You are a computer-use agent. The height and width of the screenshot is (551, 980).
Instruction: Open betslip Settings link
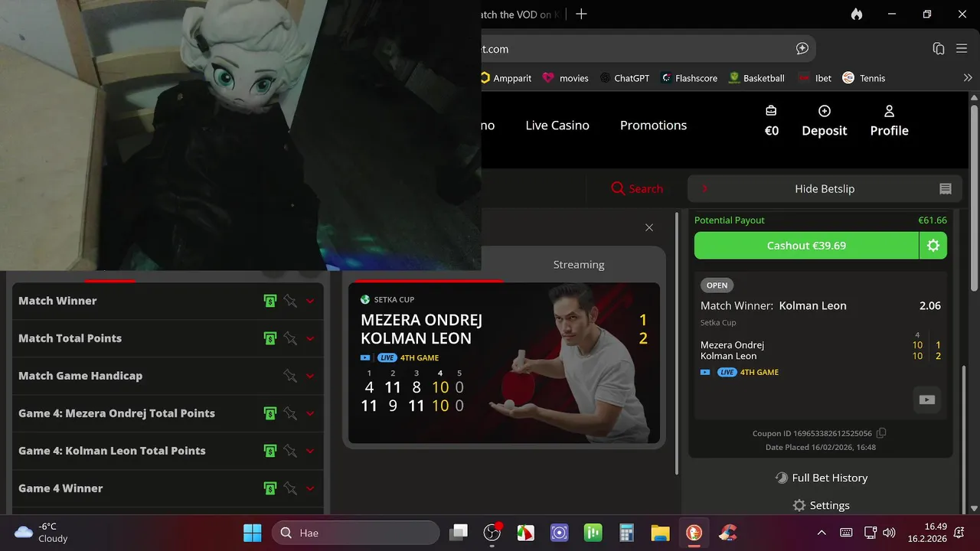(x=821, y=505)
